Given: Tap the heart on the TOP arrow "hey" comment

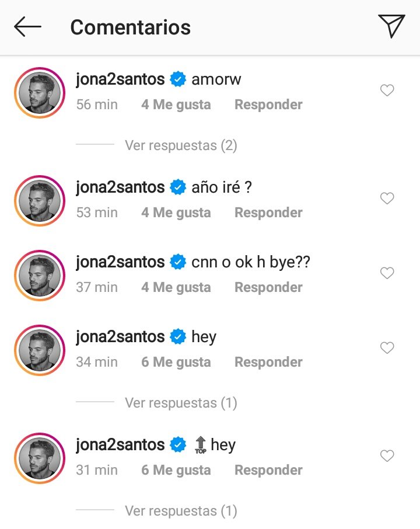Looking at the screenshot, I should (x=387, y=456).
